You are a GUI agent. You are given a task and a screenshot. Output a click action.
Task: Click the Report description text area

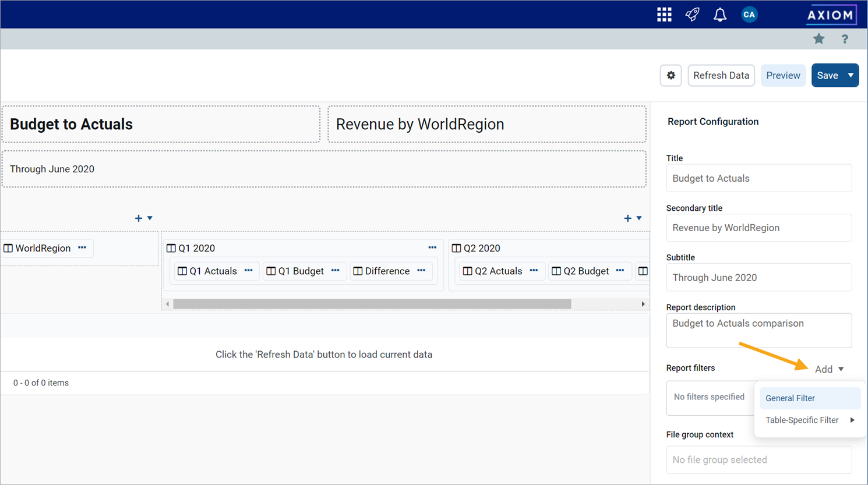(758, 330)
